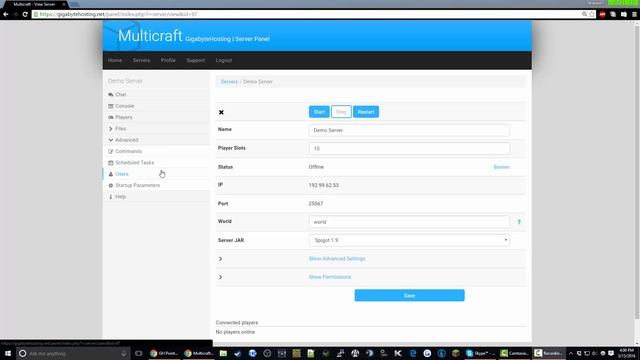
Task: Click the Scheduled Tasks calendar icon
Action: [111, 163]
